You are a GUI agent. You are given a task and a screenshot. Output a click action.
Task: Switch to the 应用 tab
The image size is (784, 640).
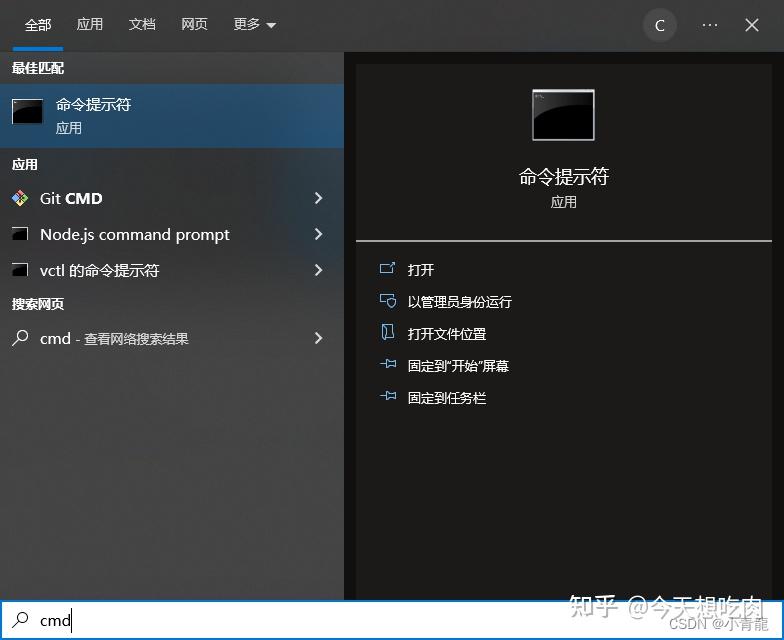click(x=90, y=24)
